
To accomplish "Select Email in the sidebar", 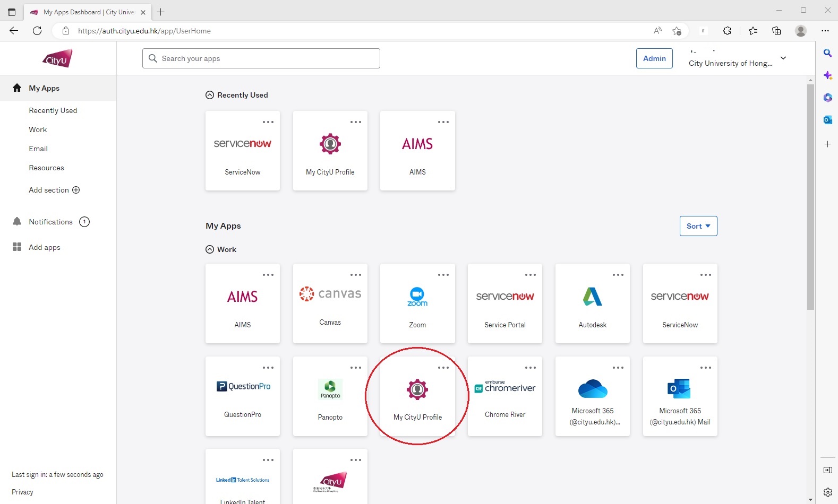I will pyautogui.click(x=38, y=149).
